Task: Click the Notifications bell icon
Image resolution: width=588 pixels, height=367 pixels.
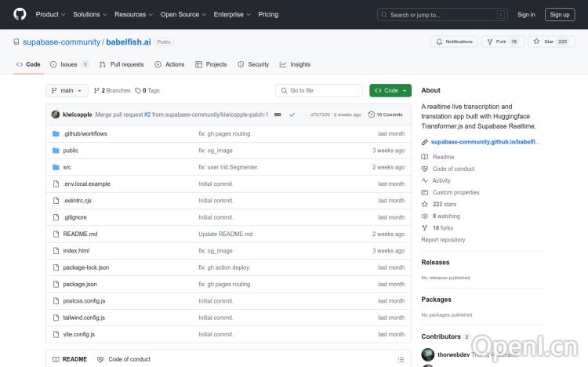Action: 439,42
